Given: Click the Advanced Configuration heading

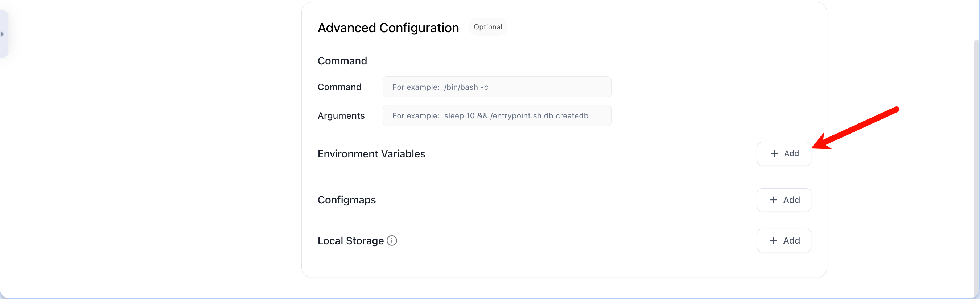Looking at the screenshot, I should click(388, 28).
